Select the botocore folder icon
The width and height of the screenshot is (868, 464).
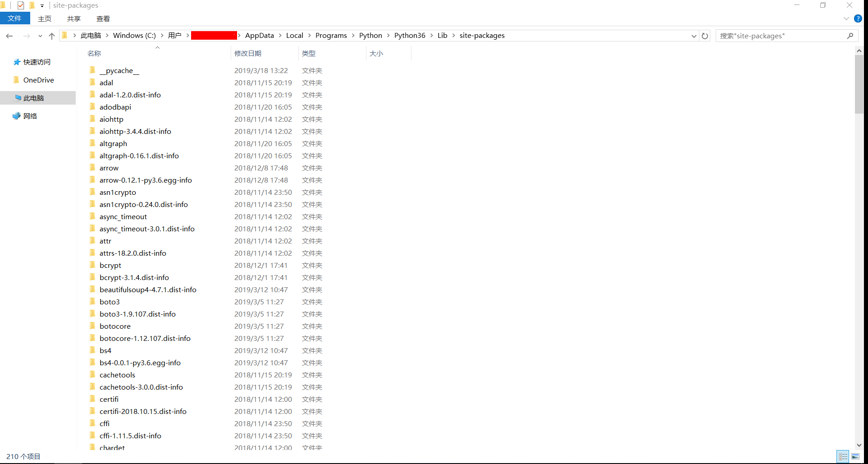[x=92, y=326]
